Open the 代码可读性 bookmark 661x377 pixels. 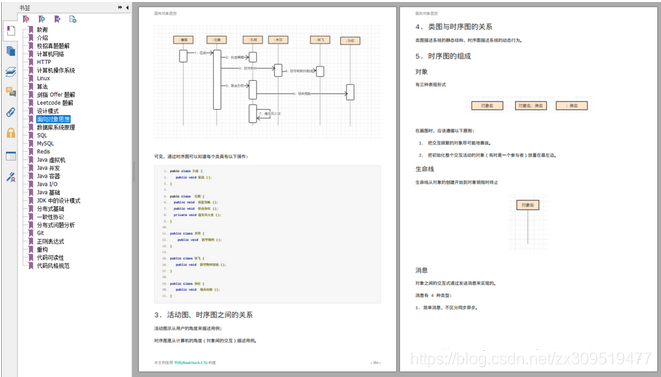pos(50,257)
